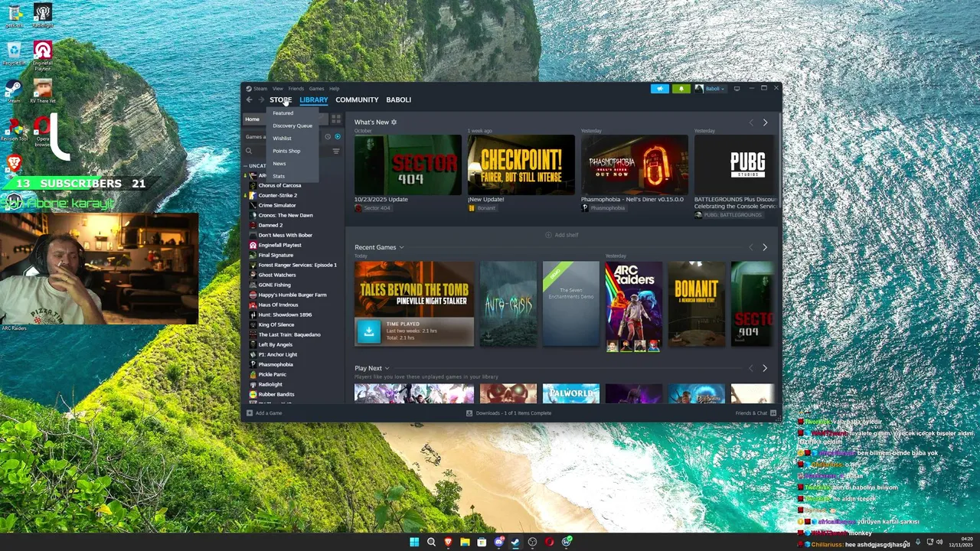Viewport: 980px width, 551px height.
Task: Click the Steam content scrollbar
Action: point(779,161)
